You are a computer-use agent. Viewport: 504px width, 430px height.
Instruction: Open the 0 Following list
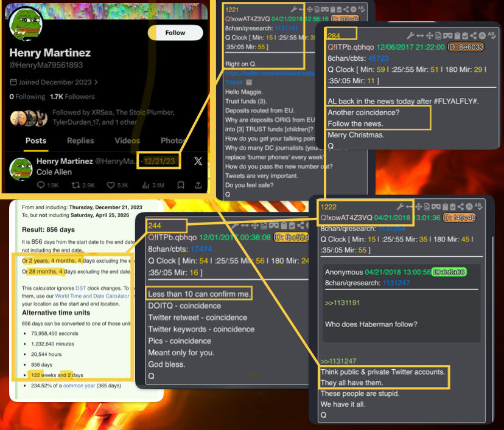coord(27,97)
